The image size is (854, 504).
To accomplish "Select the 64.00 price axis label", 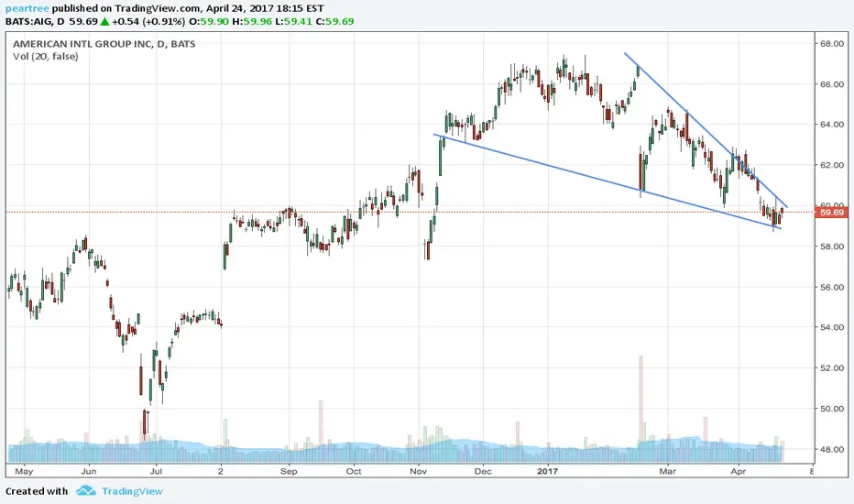I will 832,125.
